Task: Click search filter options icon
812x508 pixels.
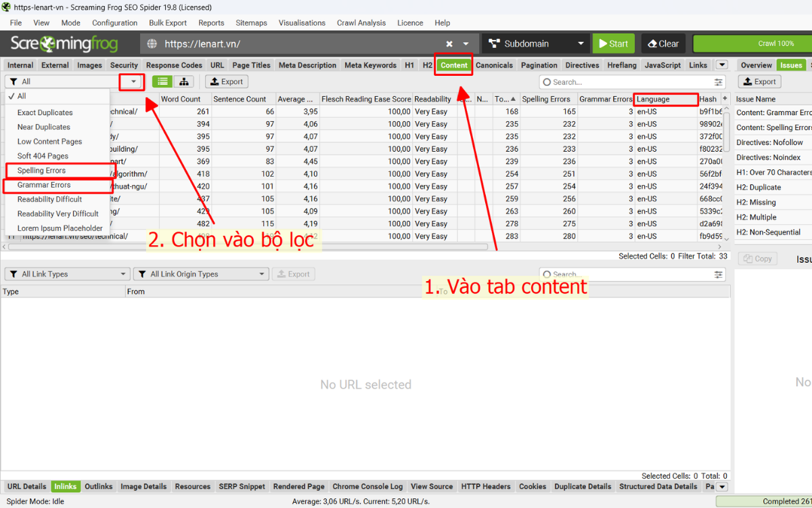Action: coord(719,82)
